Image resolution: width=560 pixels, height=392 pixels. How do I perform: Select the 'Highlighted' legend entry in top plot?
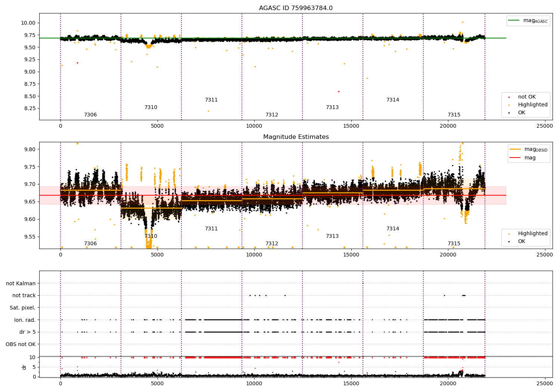point(529,105)
